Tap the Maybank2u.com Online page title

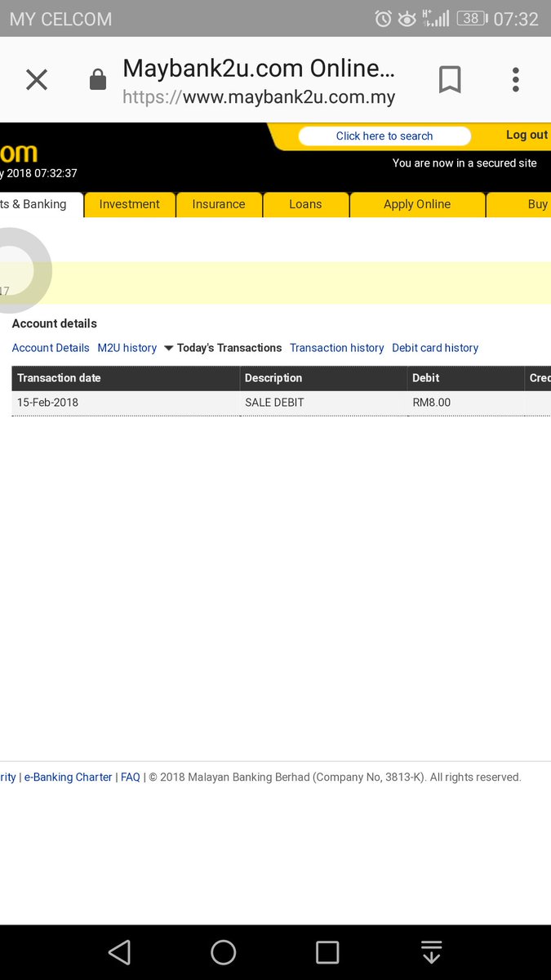259,68
